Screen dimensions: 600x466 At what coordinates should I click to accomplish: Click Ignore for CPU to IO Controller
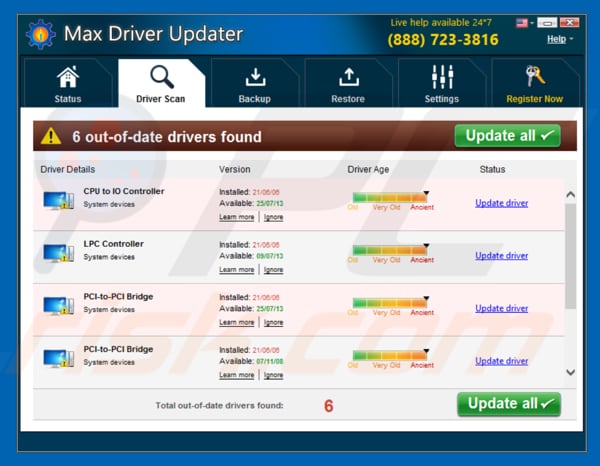tap(274, 217)
